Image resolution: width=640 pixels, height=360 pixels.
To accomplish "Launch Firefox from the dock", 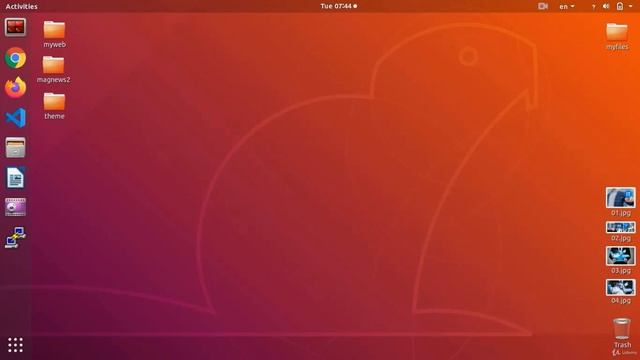I will [x=16, y=87].
